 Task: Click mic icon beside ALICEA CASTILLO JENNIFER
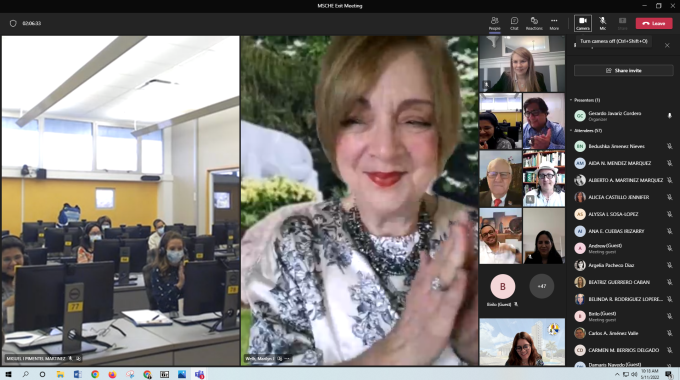pos(669,197)
